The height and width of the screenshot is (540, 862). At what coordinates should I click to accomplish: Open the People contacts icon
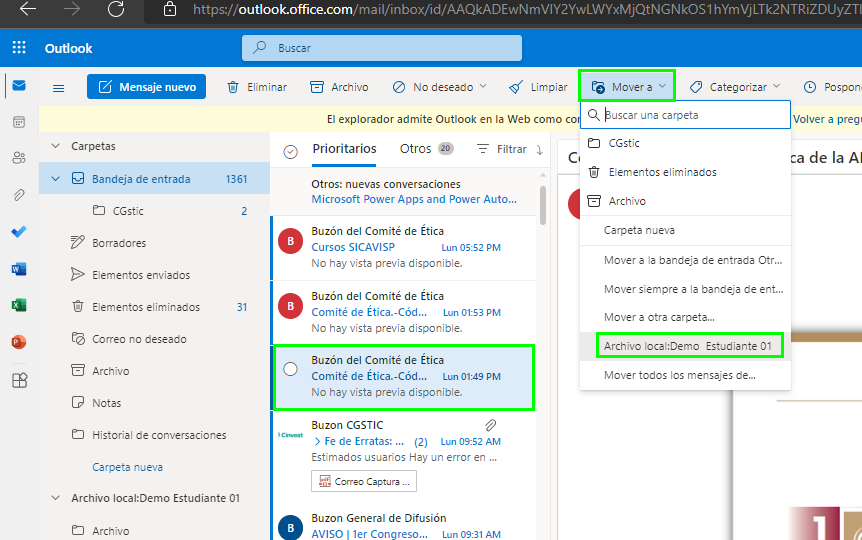click(19, 158)
